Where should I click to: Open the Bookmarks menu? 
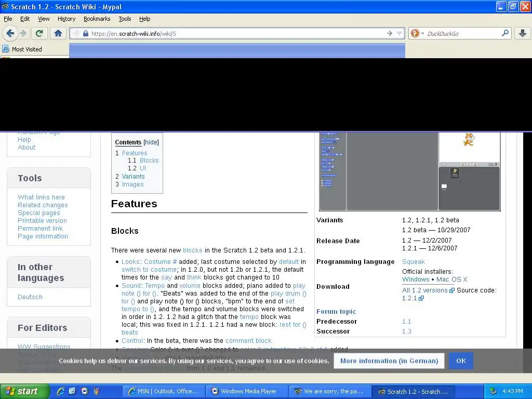[x=97, y=19]
